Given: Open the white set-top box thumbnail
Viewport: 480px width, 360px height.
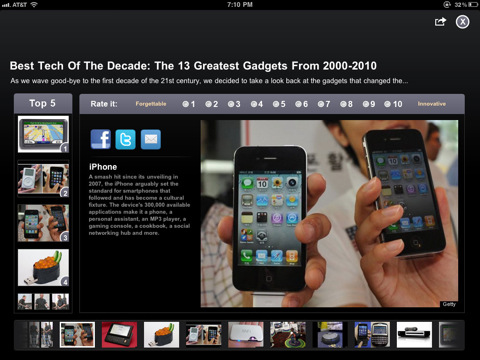Looking at the screenshot, I should 414,335.
